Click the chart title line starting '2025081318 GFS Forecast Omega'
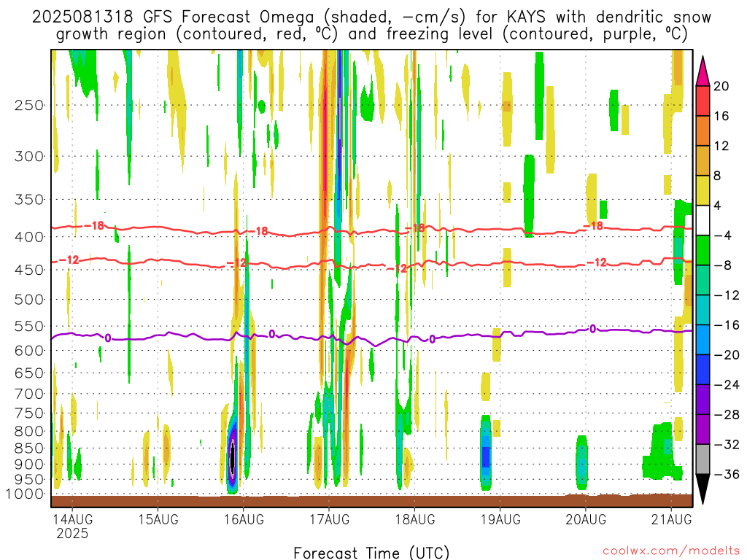The height and width of the screenshot is (560, 747). click(371, 17)
